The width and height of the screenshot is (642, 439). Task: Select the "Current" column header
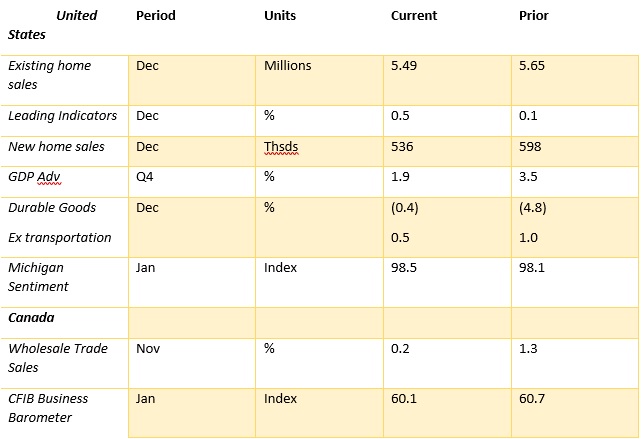click(x=413, y=16)
